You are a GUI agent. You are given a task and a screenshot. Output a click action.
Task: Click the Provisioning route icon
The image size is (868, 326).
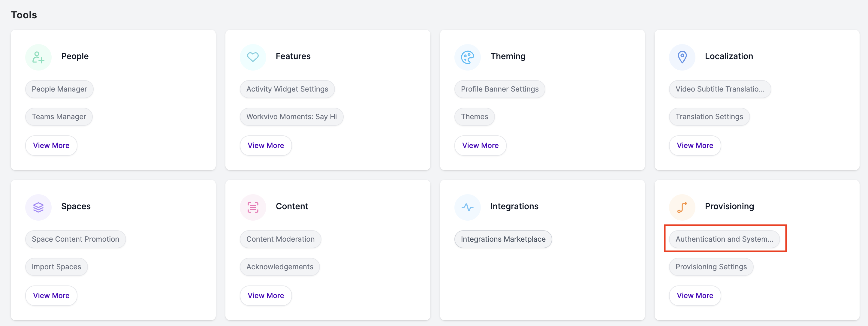point(682,207)
